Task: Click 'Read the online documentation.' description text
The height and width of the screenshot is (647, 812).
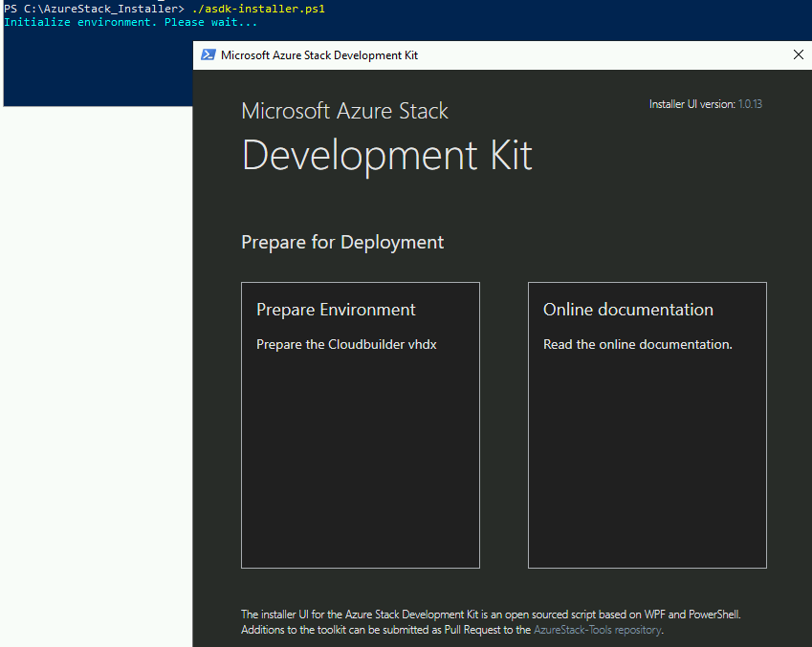Action: (x=638, y=344)
